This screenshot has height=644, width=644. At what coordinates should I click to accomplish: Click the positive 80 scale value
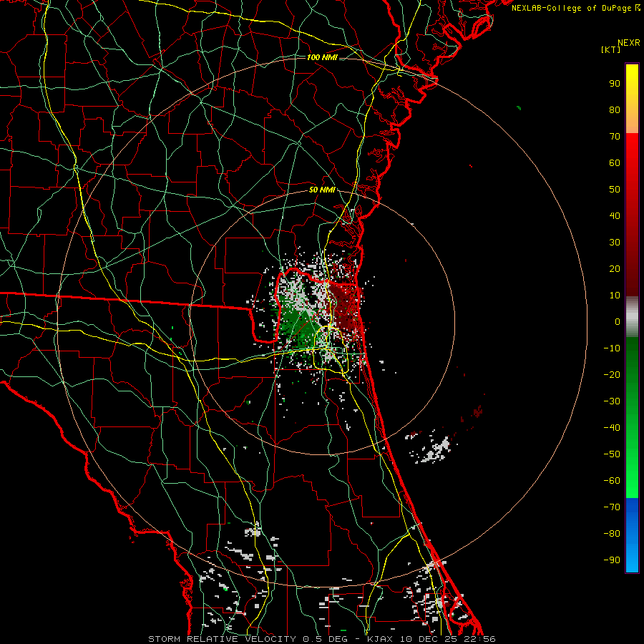coord(615,110)
